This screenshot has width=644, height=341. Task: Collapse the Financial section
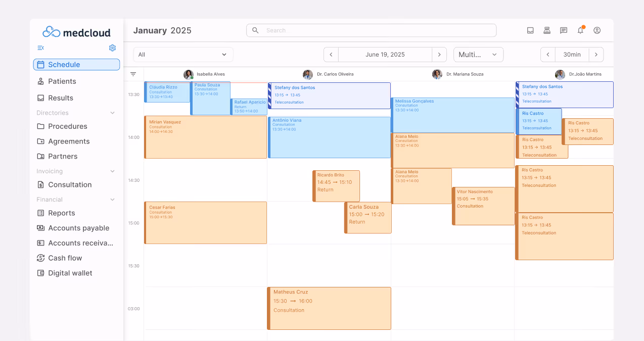(x=112, y=199)
